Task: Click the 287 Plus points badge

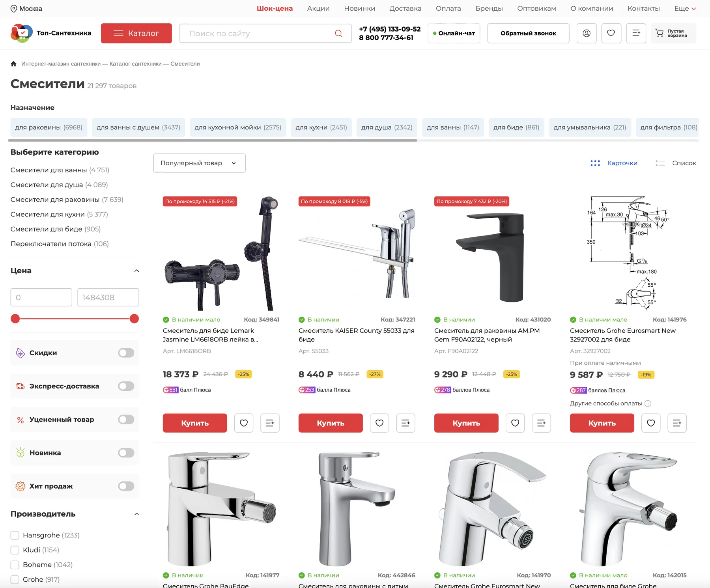Action: 578,390
